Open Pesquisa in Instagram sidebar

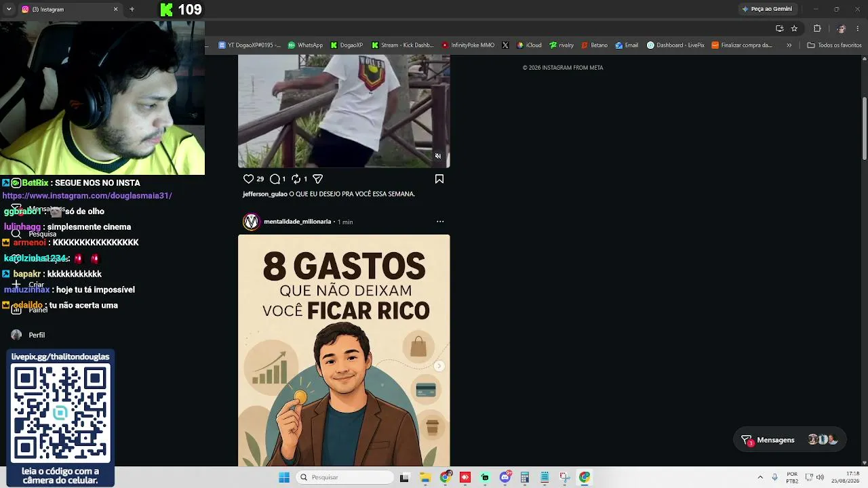click(34, 234)
